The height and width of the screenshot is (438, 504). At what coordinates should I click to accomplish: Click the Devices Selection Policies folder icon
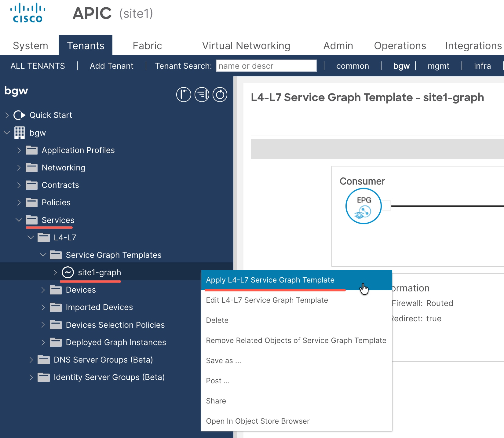[x=56, y=325]
